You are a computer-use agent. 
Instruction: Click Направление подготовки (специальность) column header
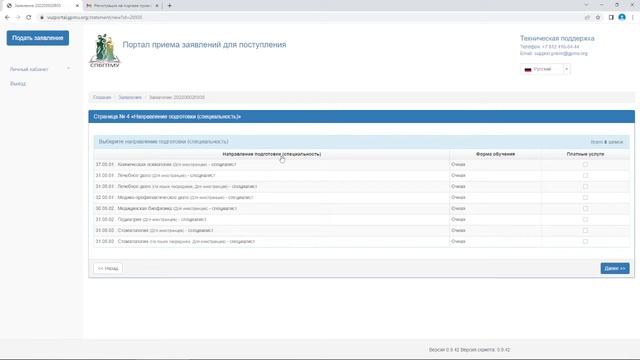pos(271,154)
